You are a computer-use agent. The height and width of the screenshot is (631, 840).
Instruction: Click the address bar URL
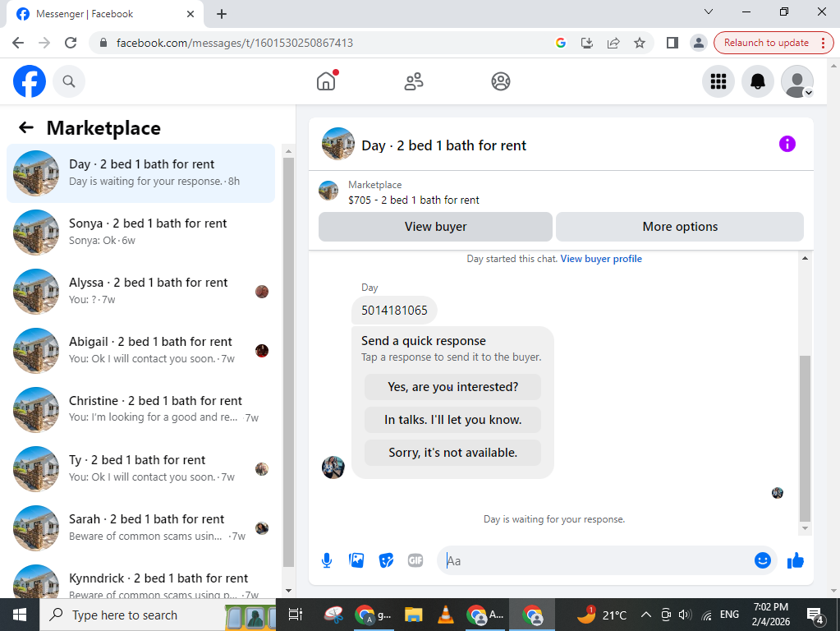[x=234, y=43]
